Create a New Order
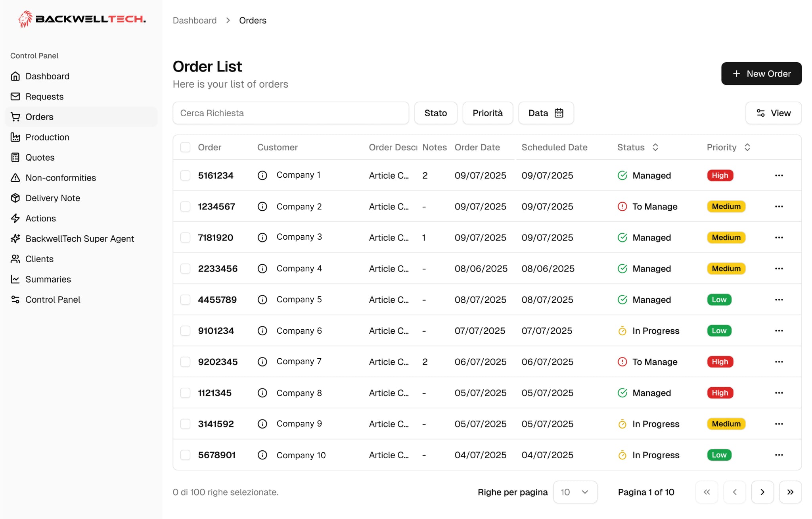This screenshot has height=519, width=812. [761, 73]
